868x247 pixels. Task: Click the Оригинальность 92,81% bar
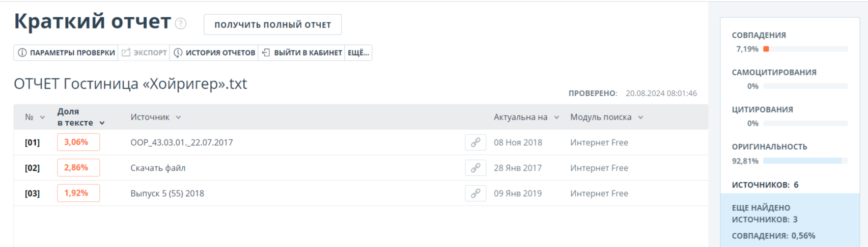[805, 161]
